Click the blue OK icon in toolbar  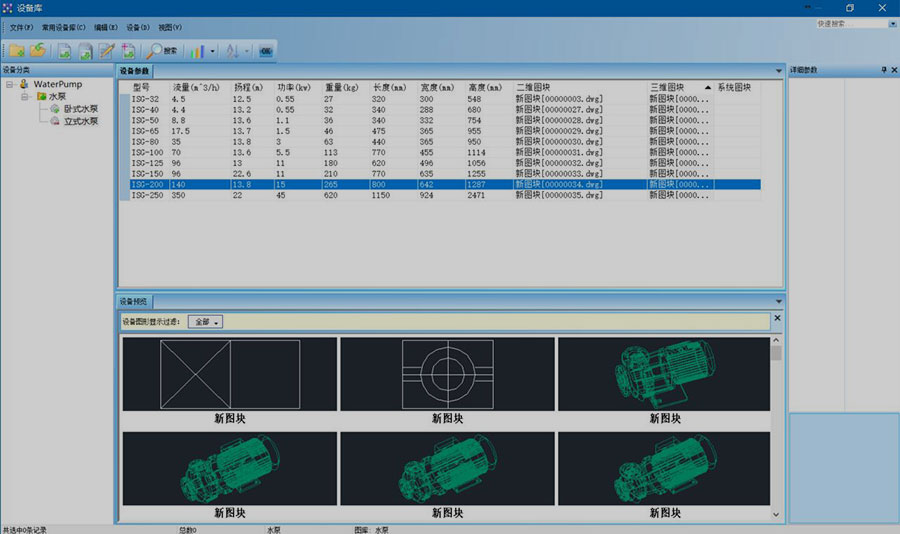pyautogui.click(x=266, y=50)
